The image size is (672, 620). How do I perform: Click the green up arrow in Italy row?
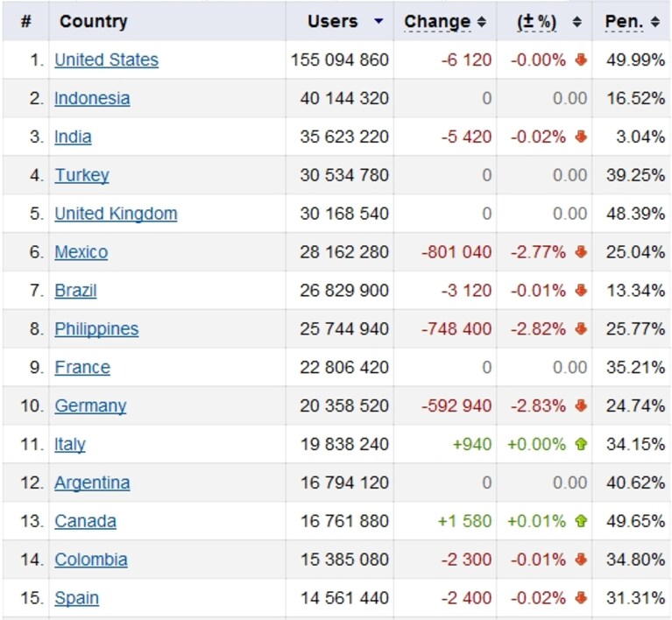581,444
